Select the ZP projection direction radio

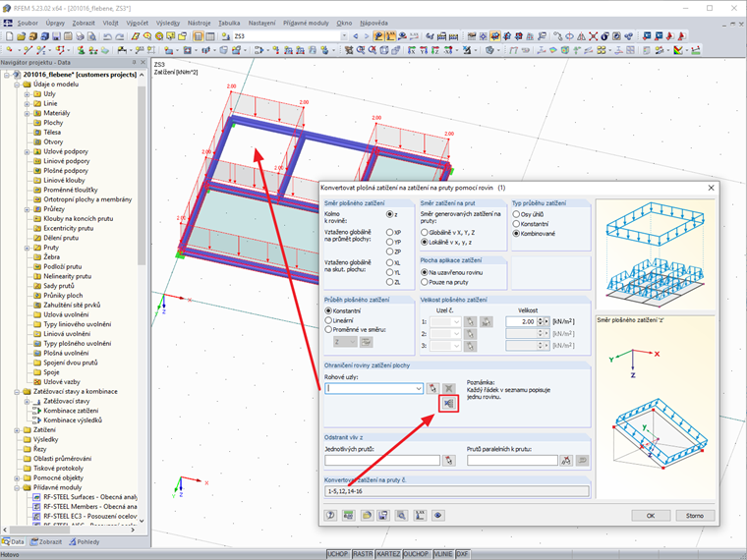click(x=389, y=252)
